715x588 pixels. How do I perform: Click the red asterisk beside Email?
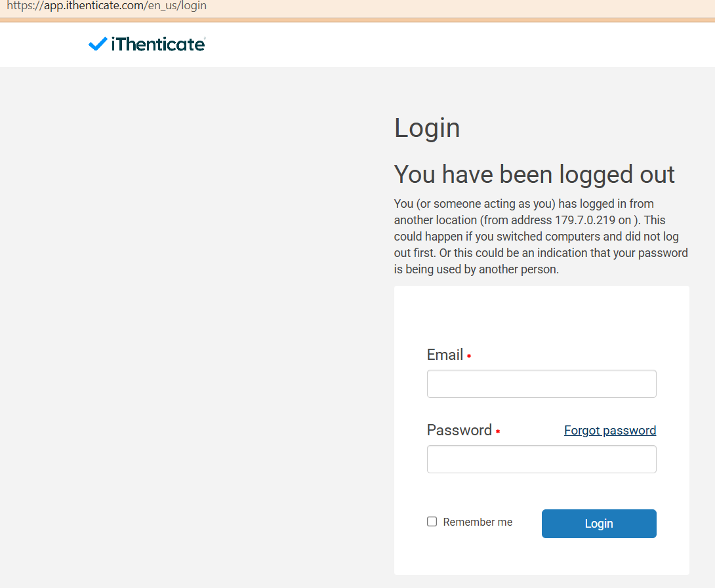pos(469,355)
